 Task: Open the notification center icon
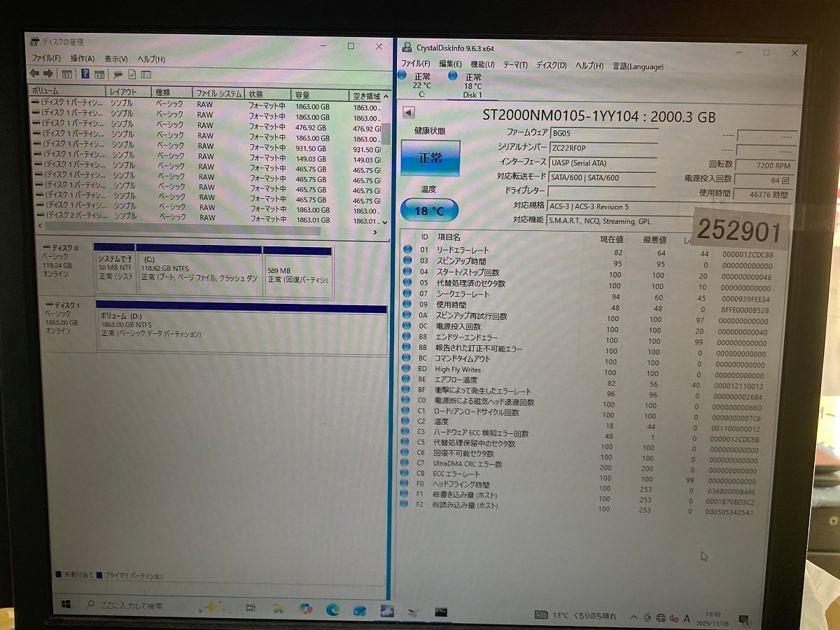click(744, 619)
